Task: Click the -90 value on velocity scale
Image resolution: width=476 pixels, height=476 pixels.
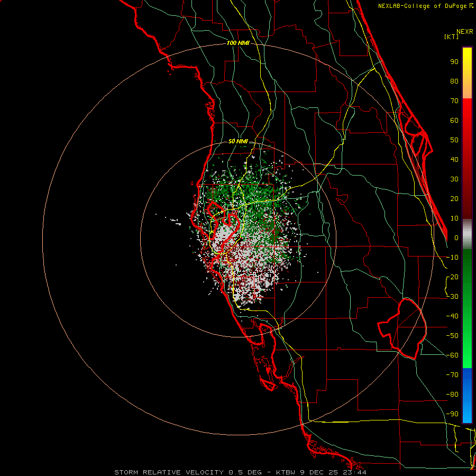Action: tap(452, 414)
